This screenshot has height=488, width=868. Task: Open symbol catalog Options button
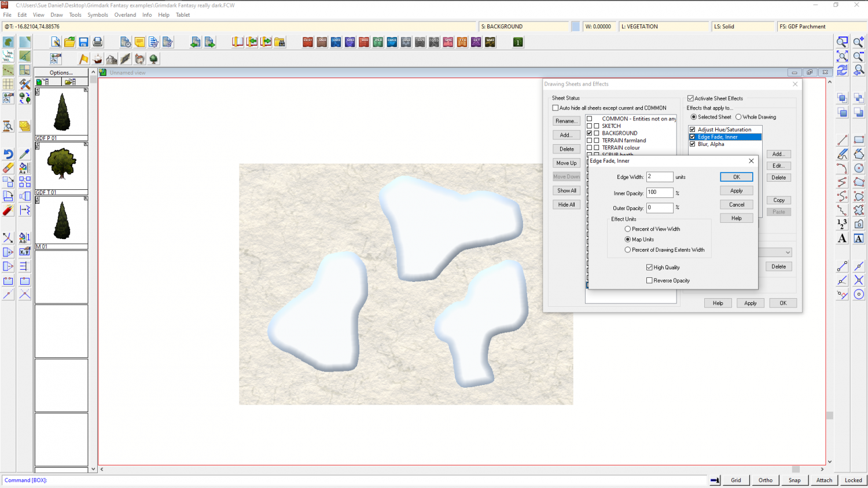[x=61, y=73]
